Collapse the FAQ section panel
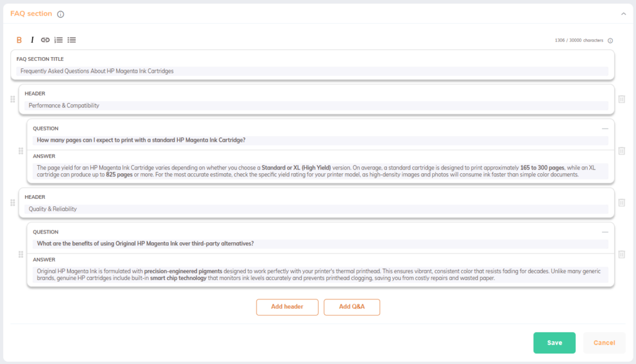The width and height of the screenshot is (636, 364). coord(623,14)
